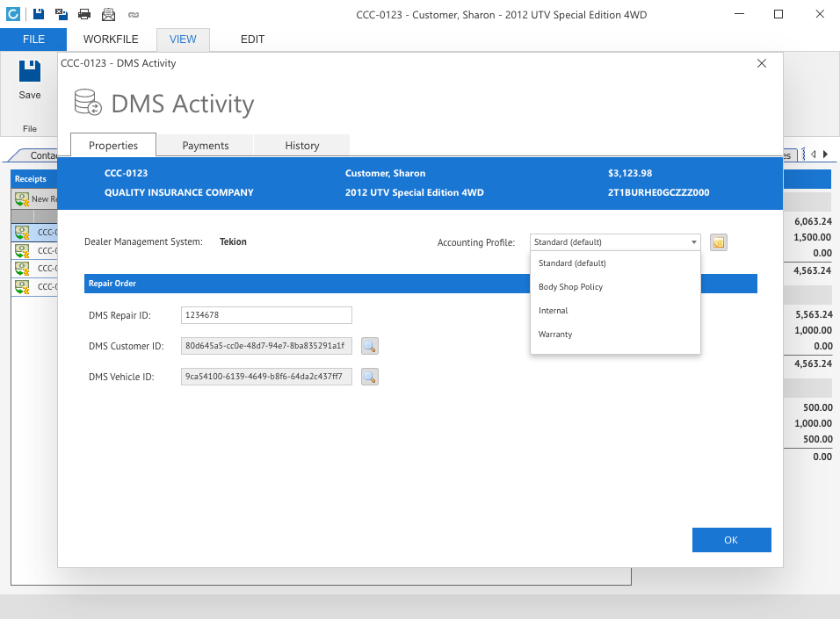Click the 1,500.00 value at right

tap(812, 237)
